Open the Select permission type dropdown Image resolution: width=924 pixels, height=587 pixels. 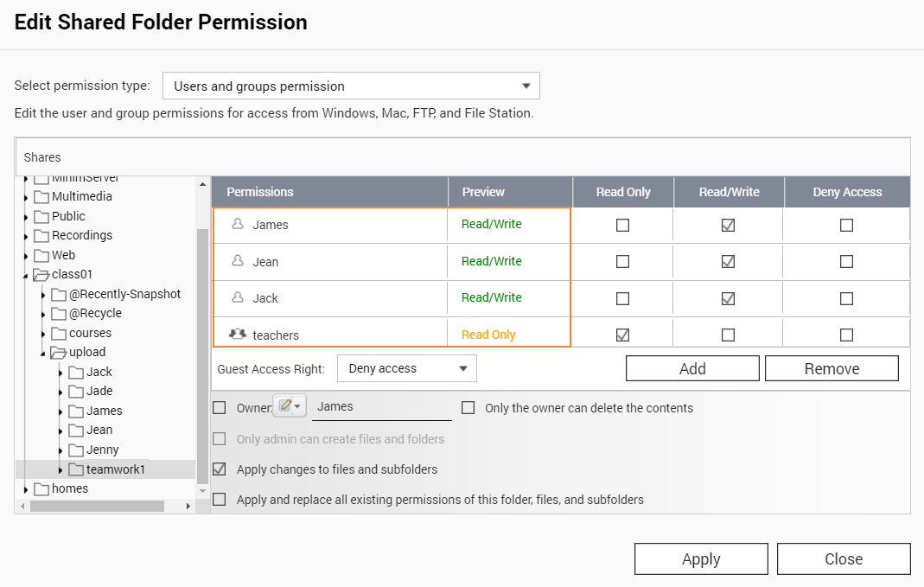coord(351,86)
